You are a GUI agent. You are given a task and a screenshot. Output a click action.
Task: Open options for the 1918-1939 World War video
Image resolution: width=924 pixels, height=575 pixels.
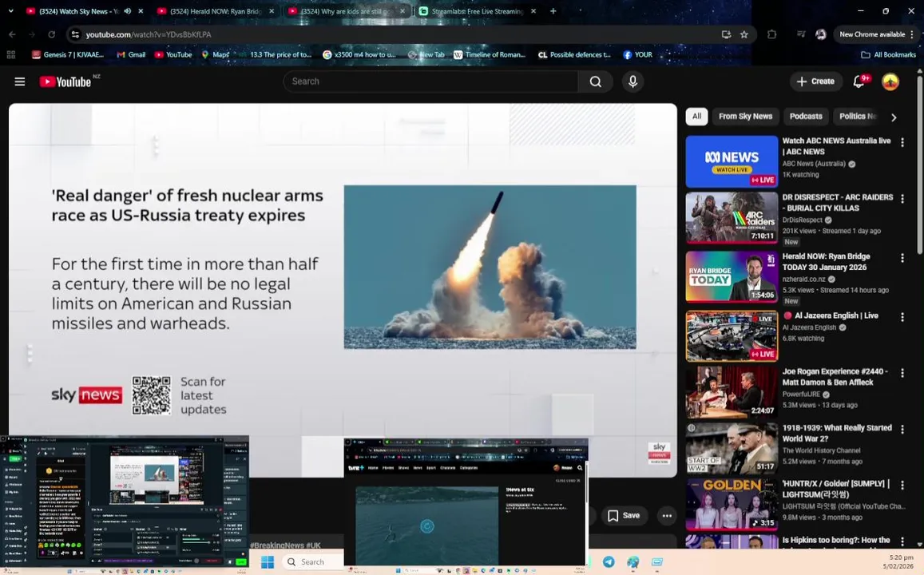(902, 429)
